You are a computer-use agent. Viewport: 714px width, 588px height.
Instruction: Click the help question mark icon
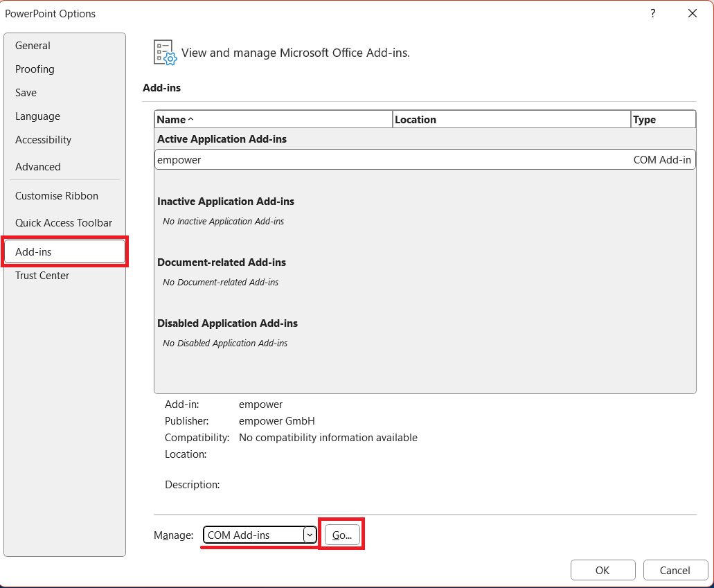652,13
